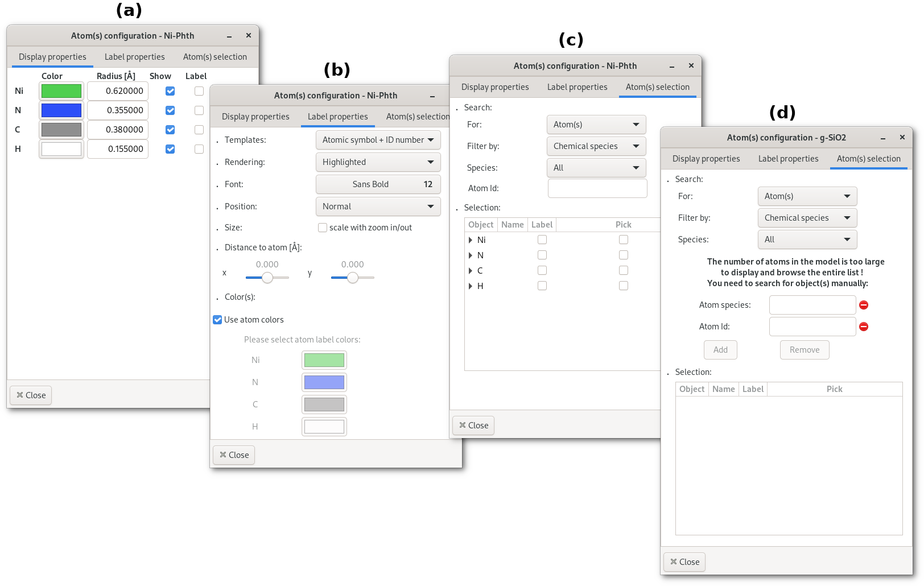Screen dimensions: 924x586
Task: Minimize the g-SiO2 configuration window
Action: (x=883, y=138)
